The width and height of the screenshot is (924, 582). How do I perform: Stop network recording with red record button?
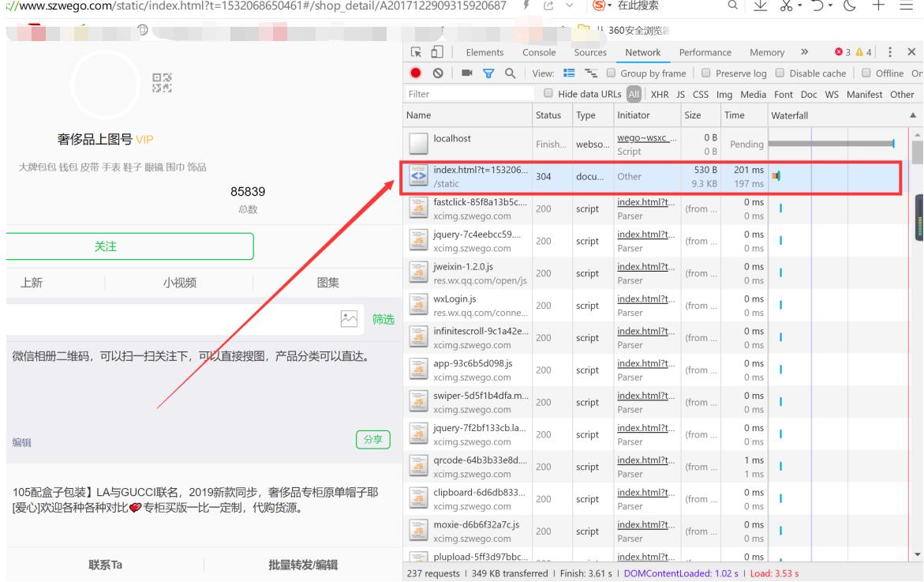(x=416, y=73)
